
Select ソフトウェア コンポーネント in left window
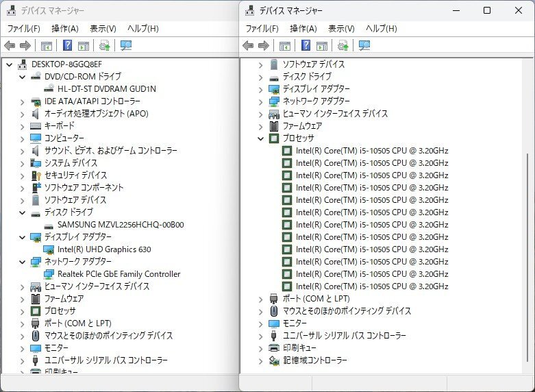click(84, 188)
